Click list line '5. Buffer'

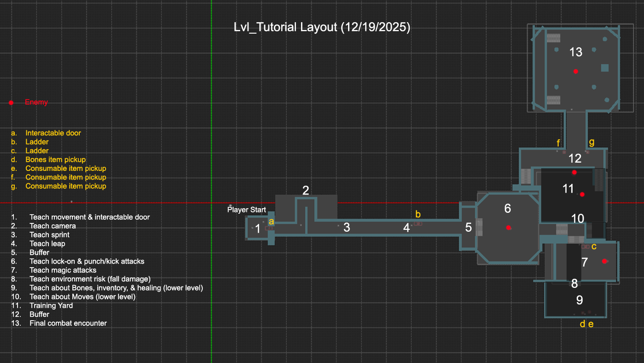point(30,252)
